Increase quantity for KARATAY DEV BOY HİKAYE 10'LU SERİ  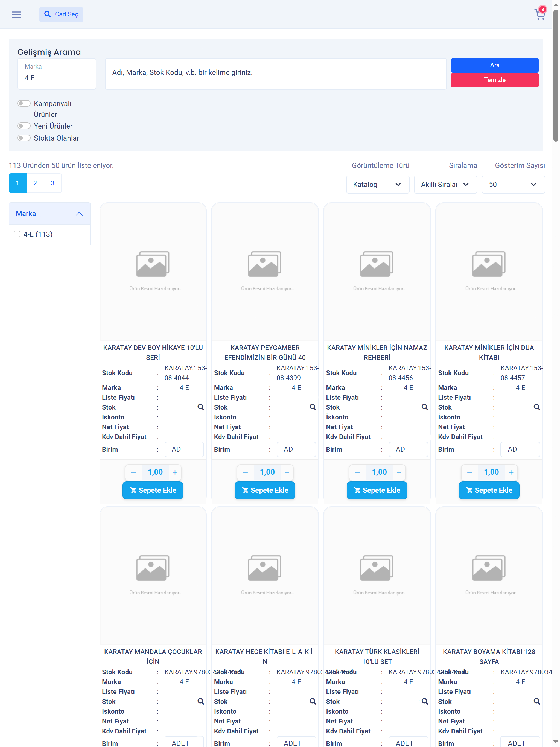point(175,472)
